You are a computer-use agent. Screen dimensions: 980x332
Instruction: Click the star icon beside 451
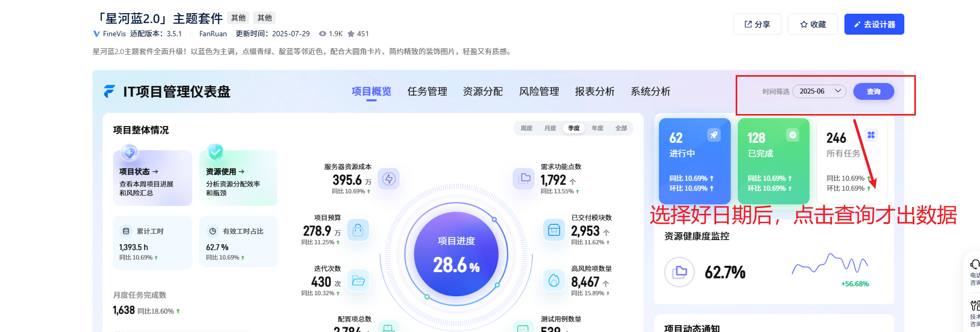pyautogui.click(x=351, y=34)
